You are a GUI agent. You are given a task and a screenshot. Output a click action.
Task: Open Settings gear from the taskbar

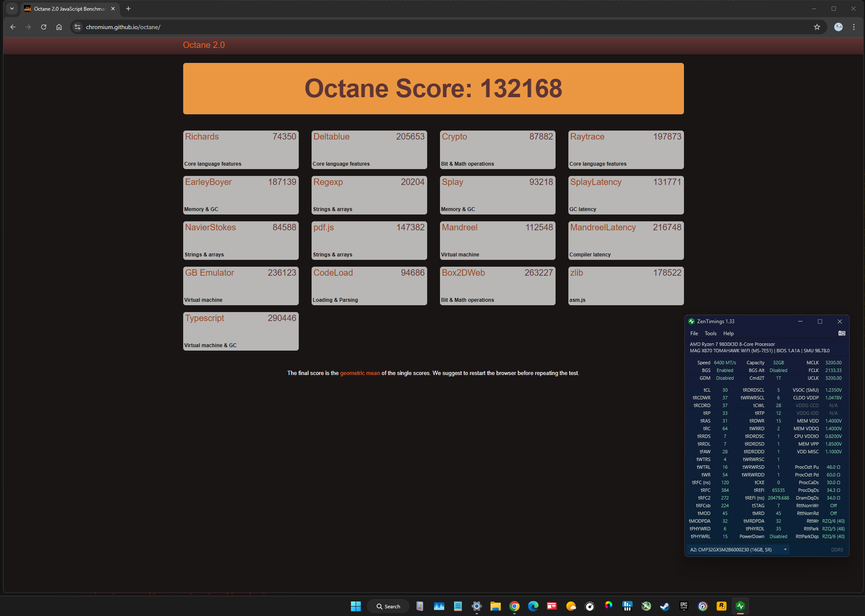[x=476, y=606]
